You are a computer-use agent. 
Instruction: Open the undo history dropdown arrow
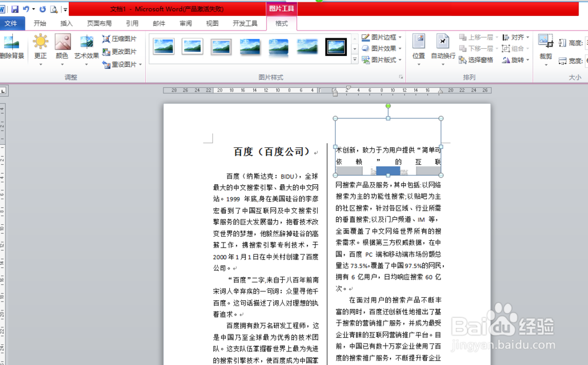click(34, 9)
